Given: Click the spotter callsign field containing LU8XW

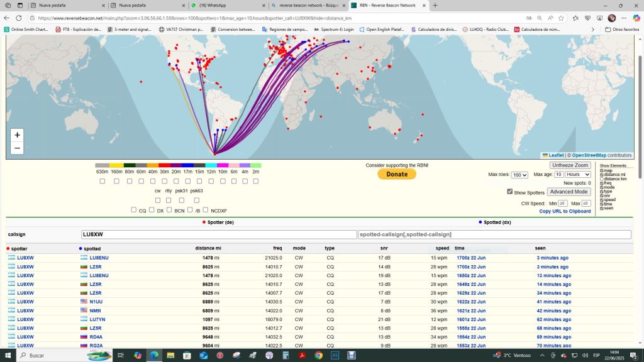Looking at the screenshot, I should 219,234.
